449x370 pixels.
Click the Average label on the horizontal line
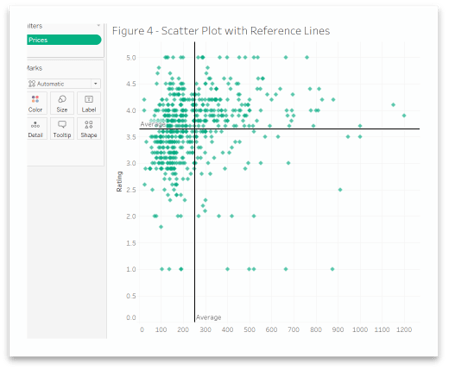[152, 124]
